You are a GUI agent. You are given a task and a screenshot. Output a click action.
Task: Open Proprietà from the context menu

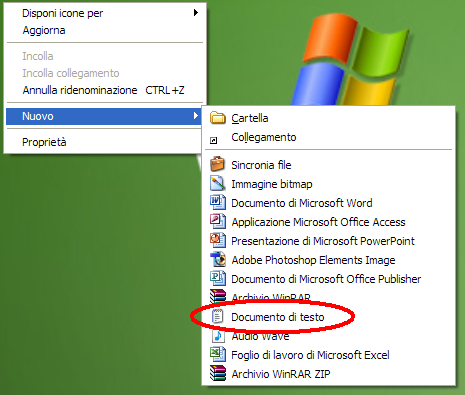tap(44, 142)
